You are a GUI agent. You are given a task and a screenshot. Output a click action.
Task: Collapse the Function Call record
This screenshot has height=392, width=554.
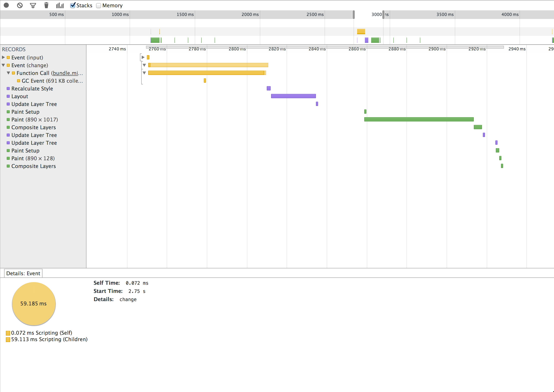tap(8, 73)
